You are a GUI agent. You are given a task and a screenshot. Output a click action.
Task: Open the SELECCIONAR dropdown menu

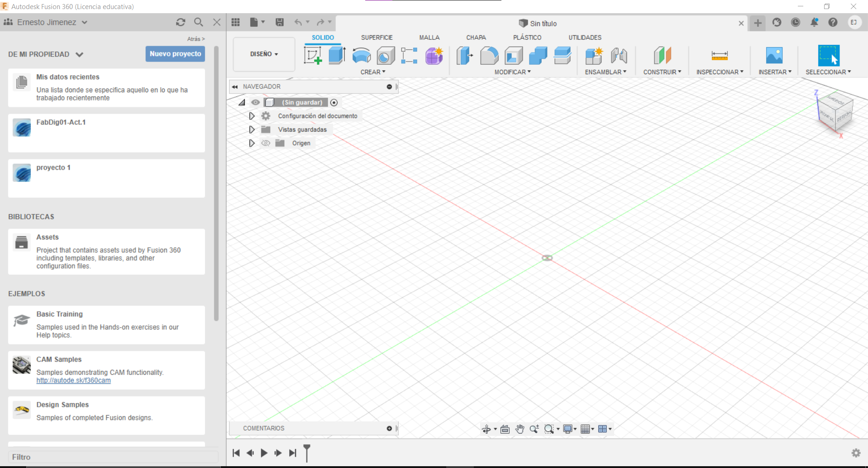point(828,72)
